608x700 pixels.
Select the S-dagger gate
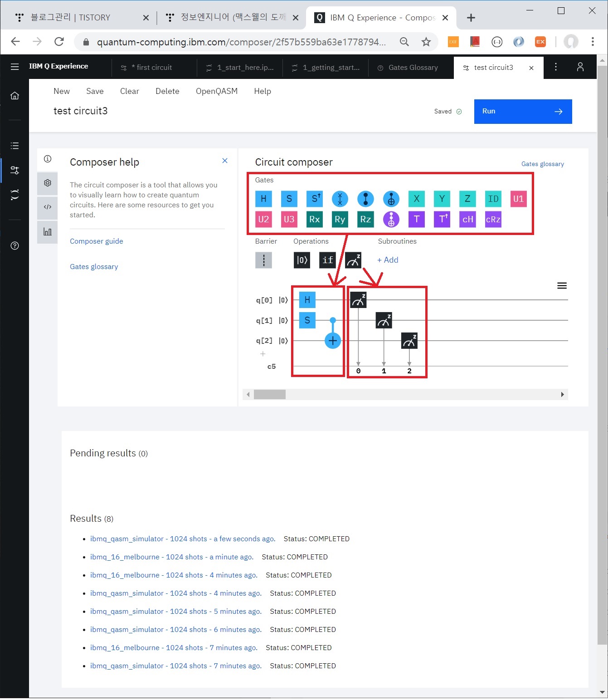tap(315, 199)
